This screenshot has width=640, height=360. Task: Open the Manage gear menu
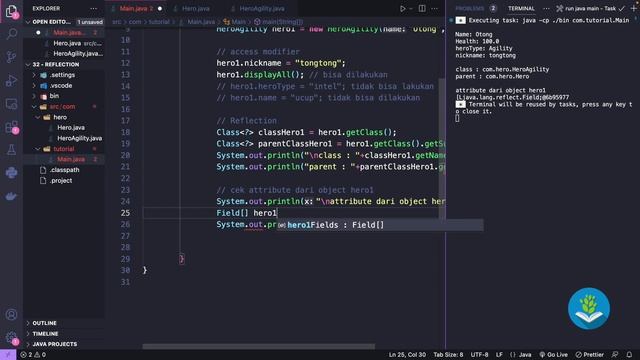click(x=11, y=338)
